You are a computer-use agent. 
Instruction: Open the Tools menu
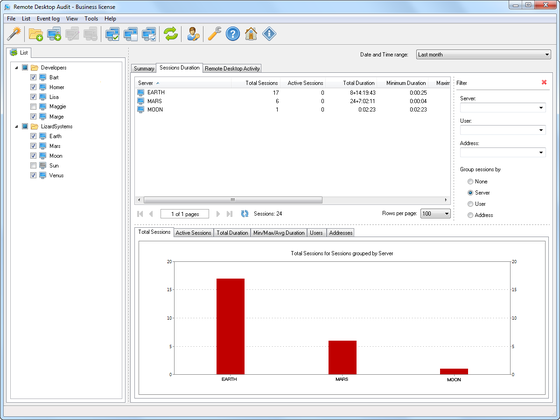coord(91,19)
